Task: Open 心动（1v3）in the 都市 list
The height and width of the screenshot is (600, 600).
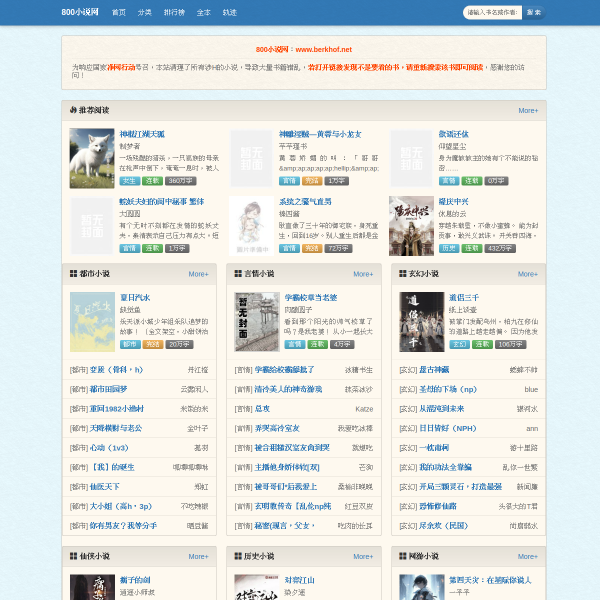Action: point(109,448)
